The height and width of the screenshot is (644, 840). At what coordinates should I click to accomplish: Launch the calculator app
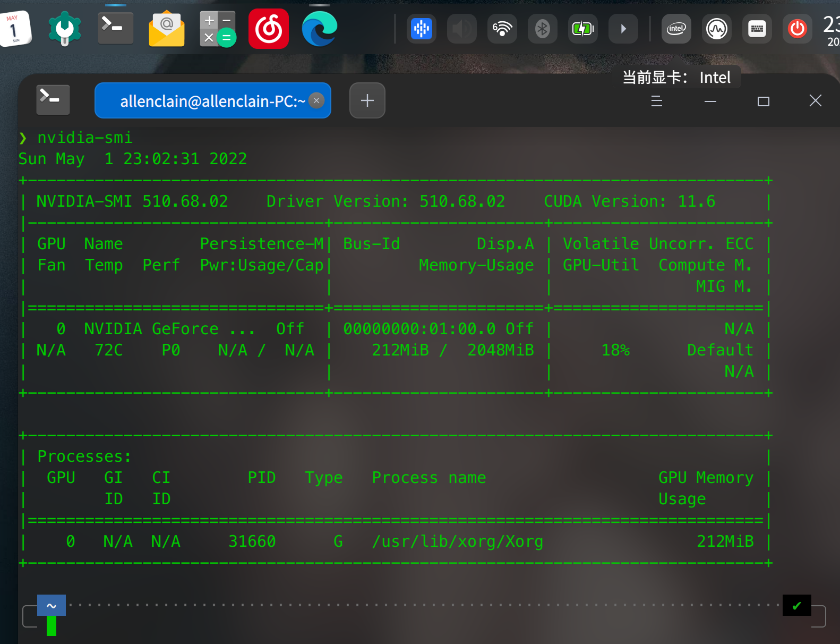[x=218, y=29]
